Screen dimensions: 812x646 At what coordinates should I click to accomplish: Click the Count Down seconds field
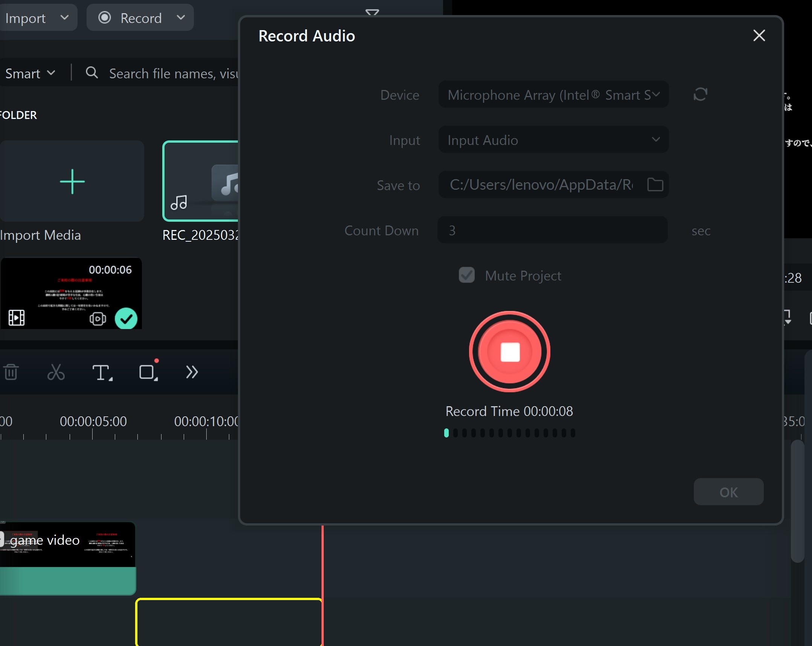tap(552, 230)
